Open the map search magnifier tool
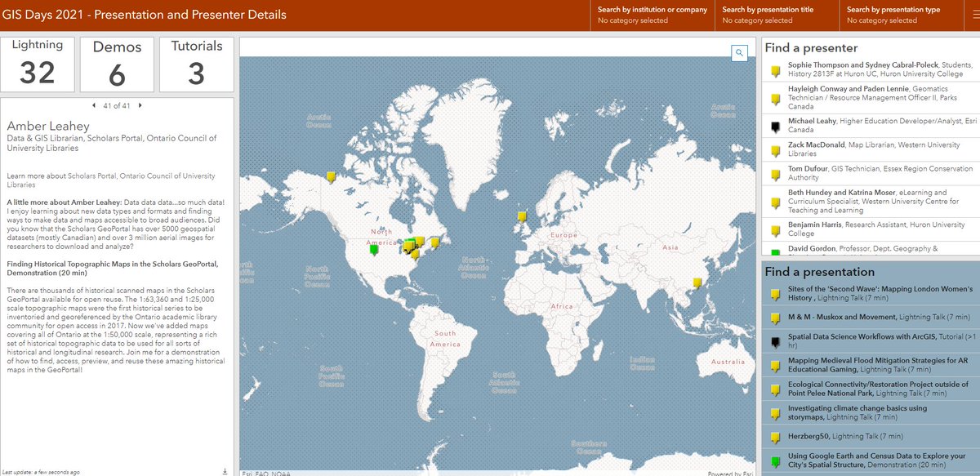This screenshot has height=476, width=980. coord(739,53)
